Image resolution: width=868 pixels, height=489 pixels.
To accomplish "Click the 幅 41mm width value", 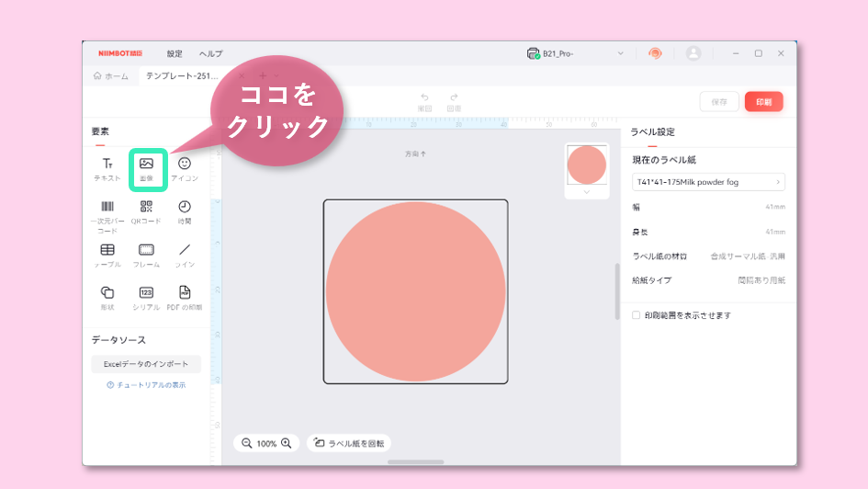I will (x=775, y=207).
